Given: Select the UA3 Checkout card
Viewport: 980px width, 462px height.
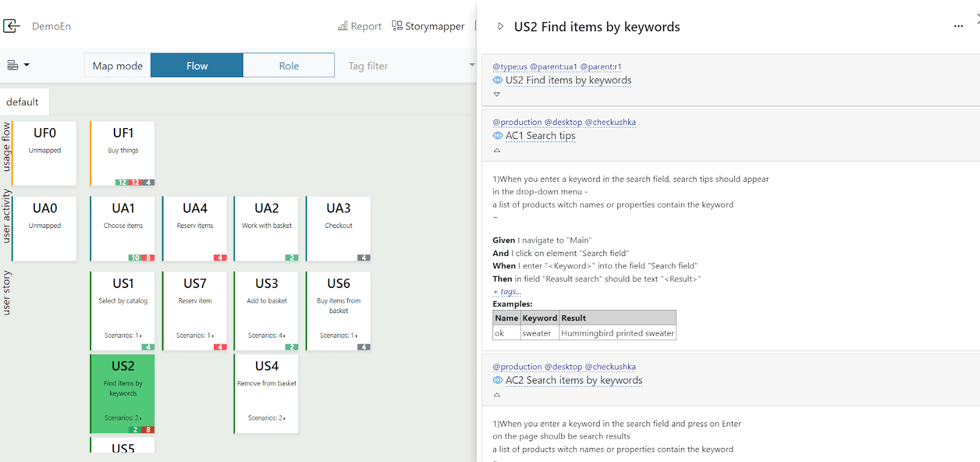Looking at the screenshot, I should coord(338,229).
